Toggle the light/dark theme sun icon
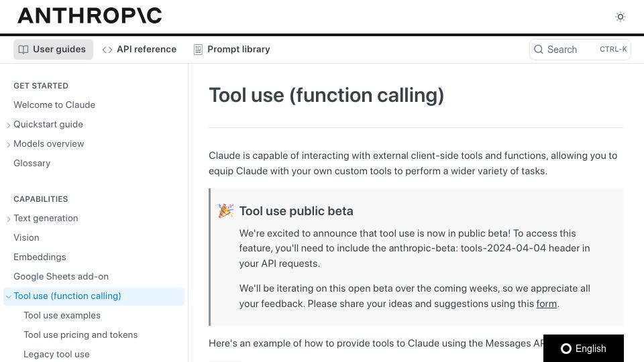This screenshot has height=362, width=644. (x=620, y=17)
